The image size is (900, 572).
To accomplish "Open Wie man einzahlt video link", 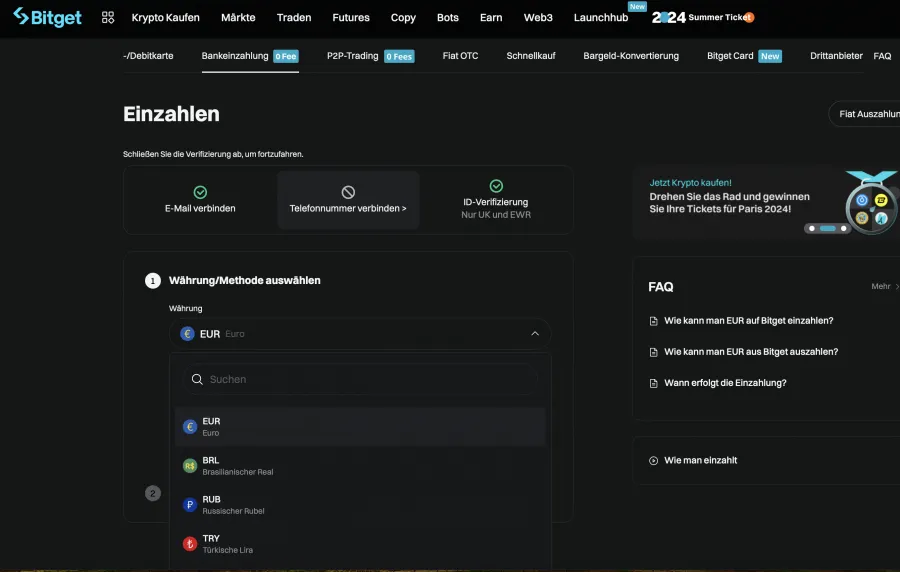I will [700, 460].
